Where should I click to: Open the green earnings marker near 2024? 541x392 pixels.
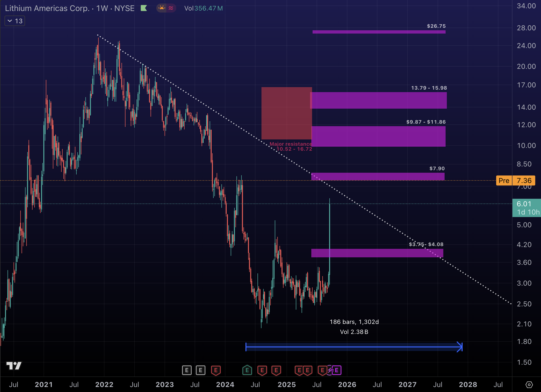pyautogui.click(x=247, y=370)
